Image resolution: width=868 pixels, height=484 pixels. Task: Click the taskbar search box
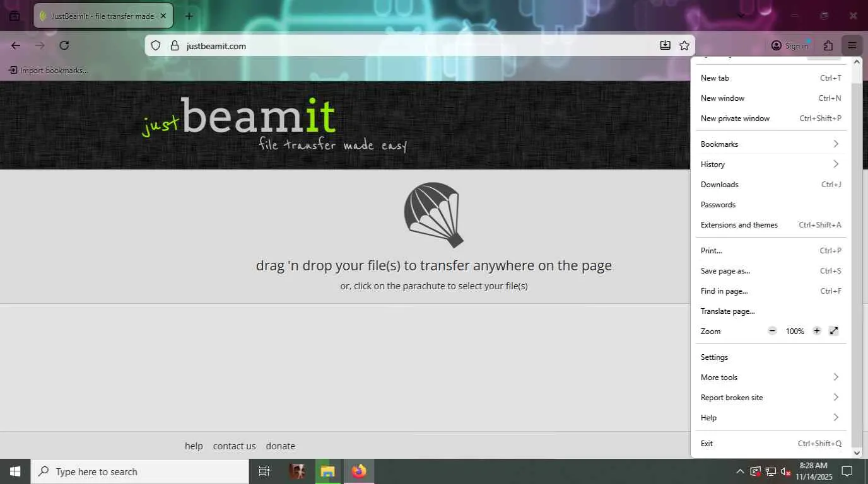pyautogui.click(x=140, y=471)
